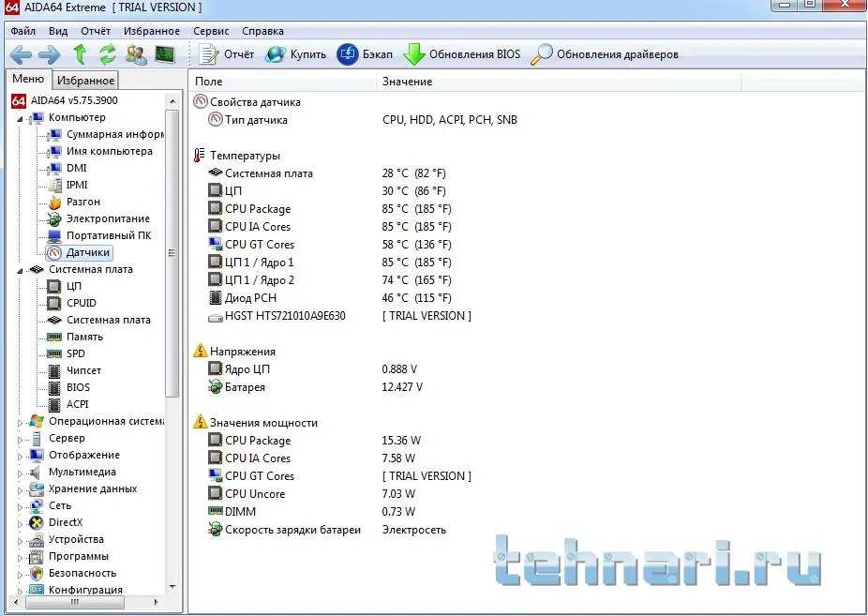868x616 pixels.
Task: Open the Портативный ПК item
Action: pyautogui.click(x=99, y=235)
